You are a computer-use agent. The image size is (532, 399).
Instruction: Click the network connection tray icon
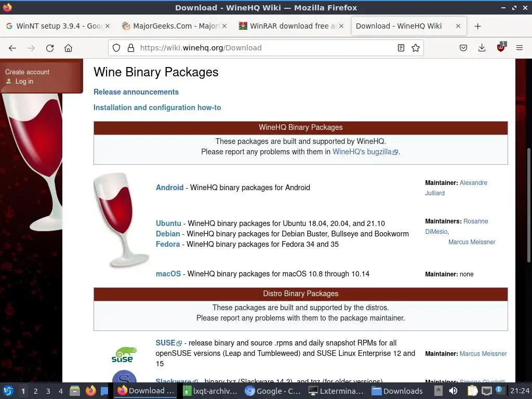pos(486,391)
